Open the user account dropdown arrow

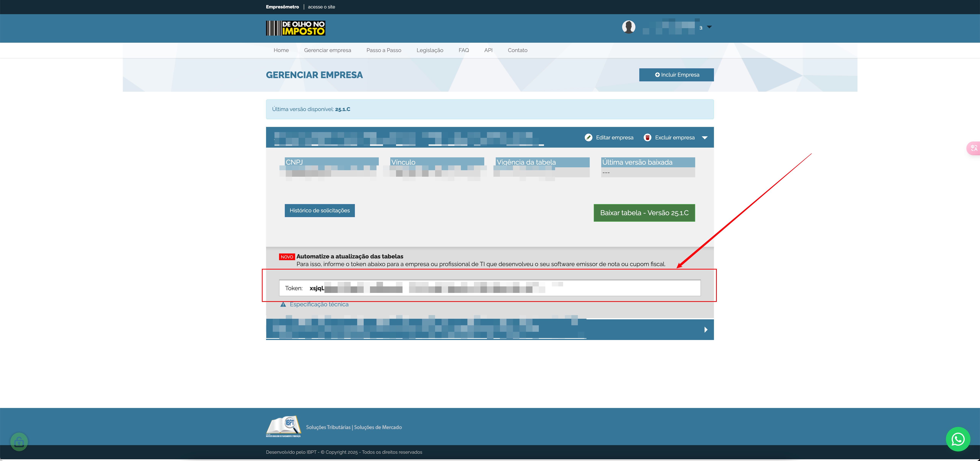tap(709, 27)
